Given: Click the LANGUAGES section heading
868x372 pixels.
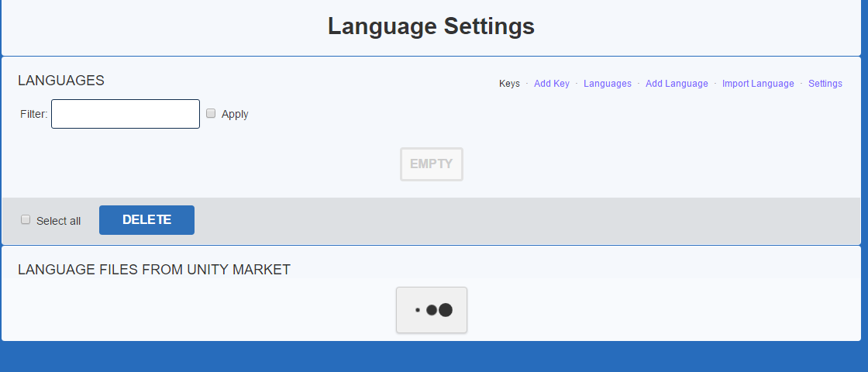Looking at the screenshot, I should click(x=61, y=81).
